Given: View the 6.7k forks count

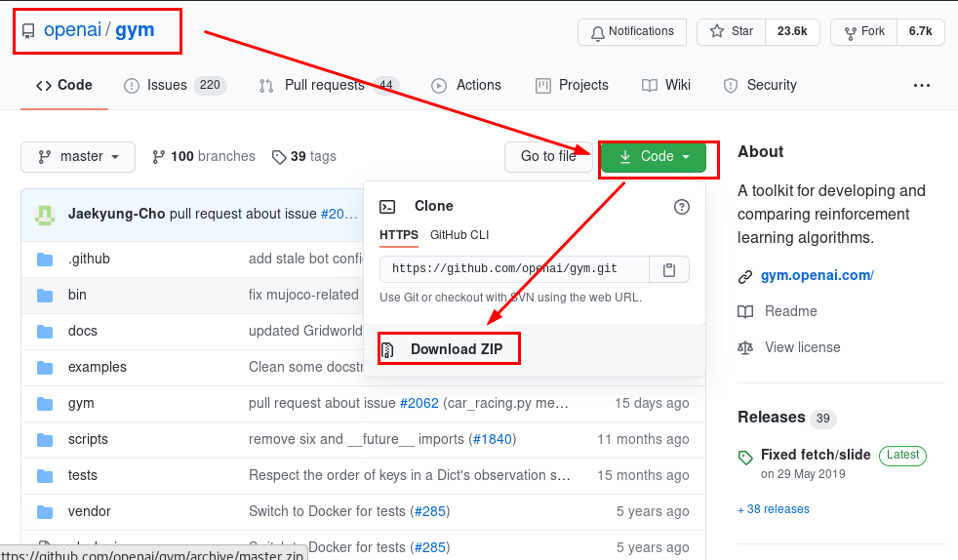Looking at the screenshot, I should click(x=920, y=32).
